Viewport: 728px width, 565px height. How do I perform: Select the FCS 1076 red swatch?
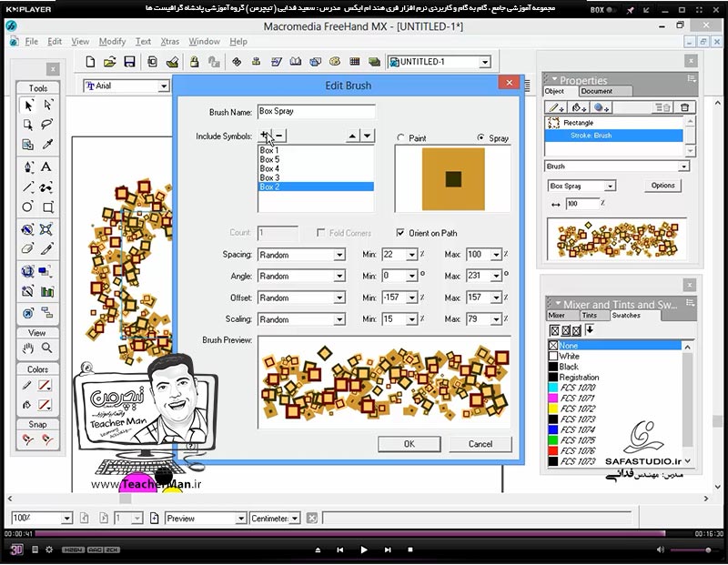[x=615, y=450]
